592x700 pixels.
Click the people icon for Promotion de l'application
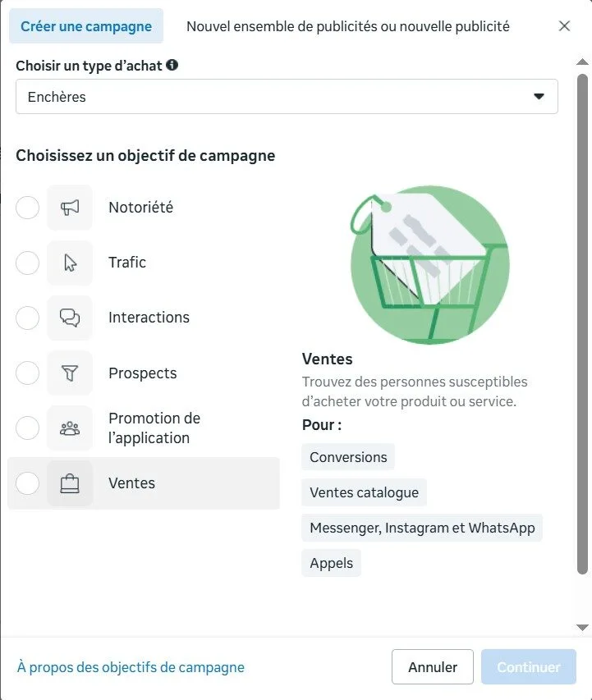(70, 428)
